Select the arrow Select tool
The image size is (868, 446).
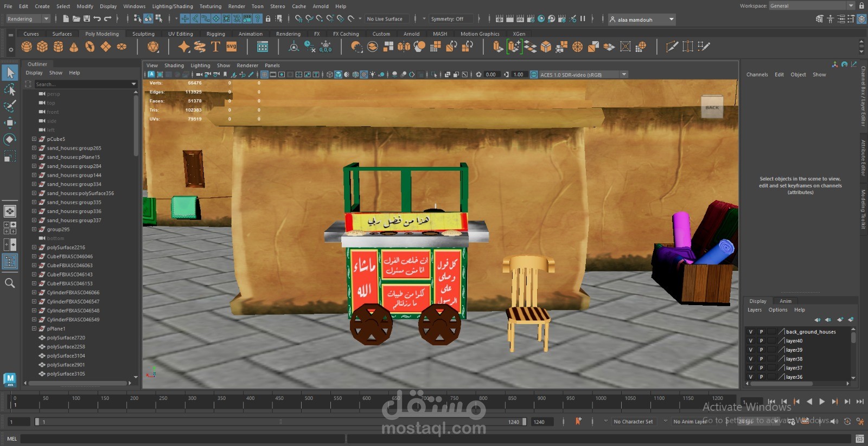(10, 72)
